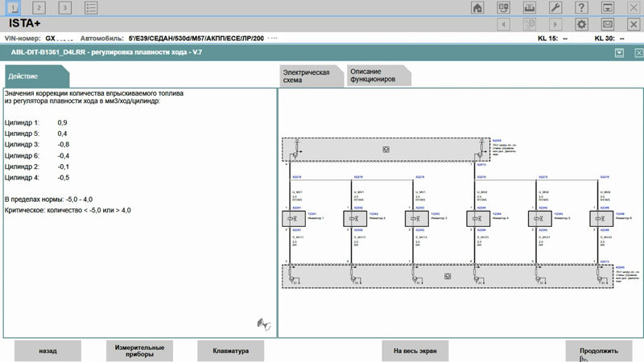Click the wrench service tools icon
This screenshot has height=362, width=644.
pos(555,7)
